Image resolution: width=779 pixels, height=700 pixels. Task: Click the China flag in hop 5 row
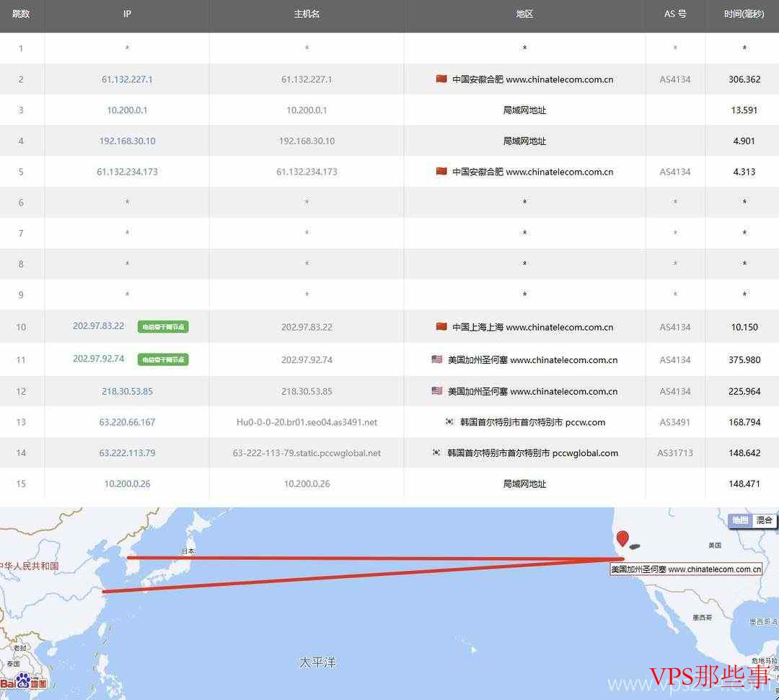[x=441, y=172]
